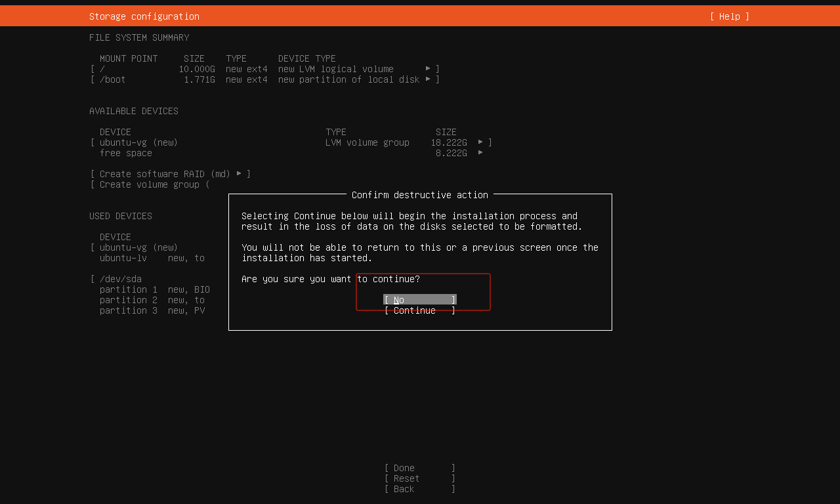Expand ubuntu-vg LVM volume group arrow
Image resolution: width=840 pixels, height=504 pixels.
[x=480, y=142]
